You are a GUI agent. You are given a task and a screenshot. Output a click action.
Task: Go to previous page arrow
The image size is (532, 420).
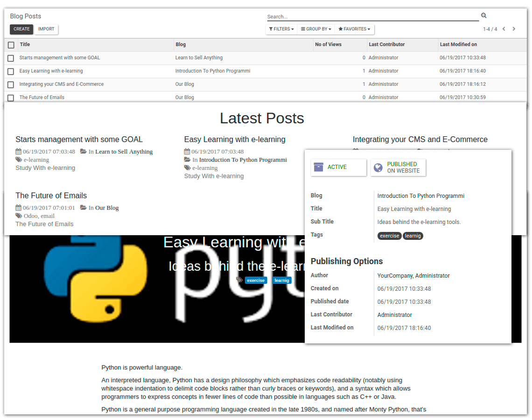pos(504,29)
